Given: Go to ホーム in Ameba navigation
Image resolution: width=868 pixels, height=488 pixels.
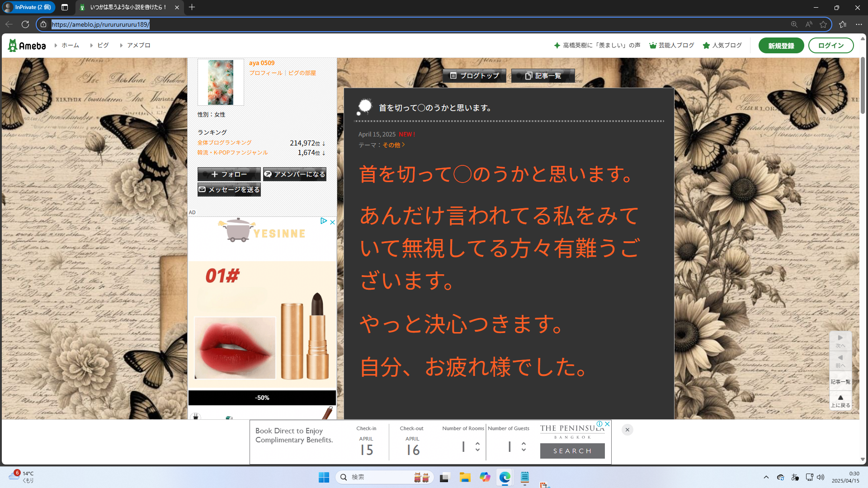Looking at the screenshot, I should click(70, 45).
